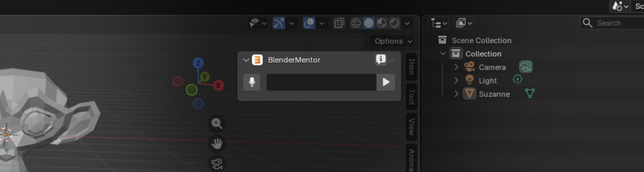Click the Scene Collection archive box icon
Viewport: 644px width, 172px height.
[x=442, y=40]
